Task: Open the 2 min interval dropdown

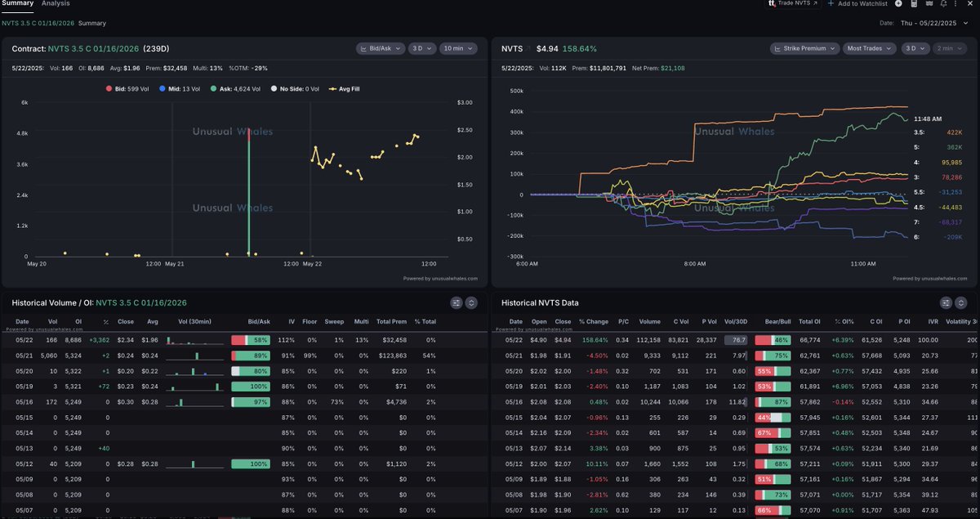Action: [948, 49]
